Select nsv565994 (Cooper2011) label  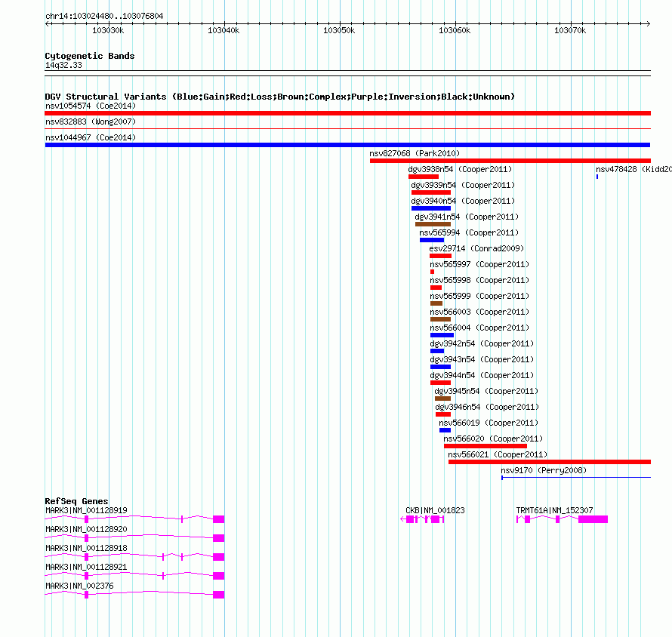pos(469,232)
